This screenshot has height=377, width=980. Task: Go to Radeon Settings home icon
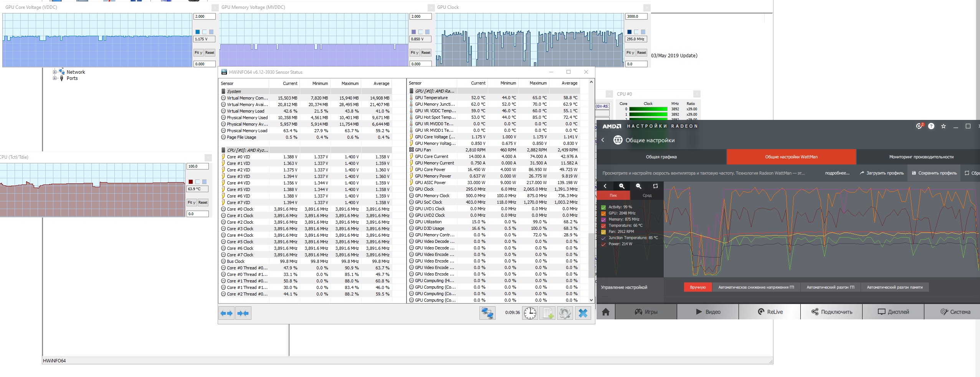pyautogui.click(x=606, y=312)
